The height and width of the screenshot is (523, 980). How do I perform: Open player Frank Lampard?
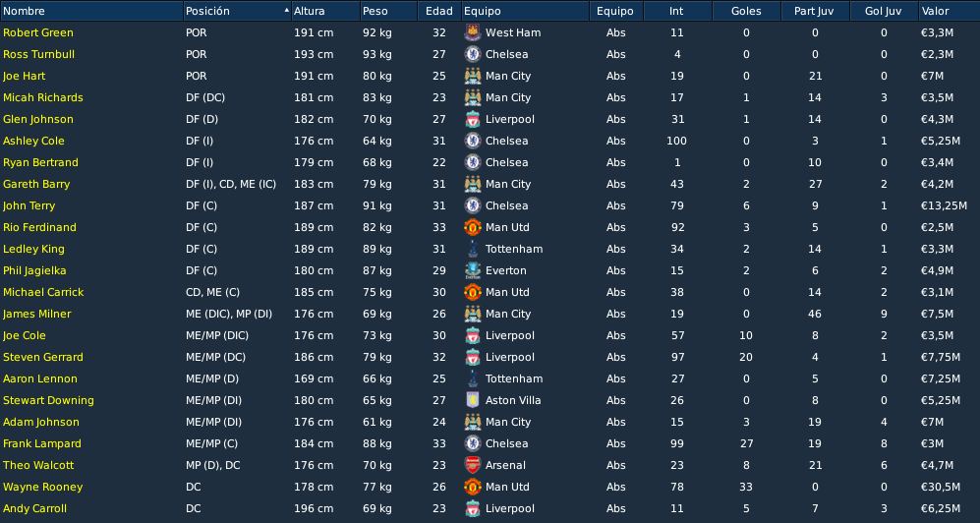point(42,443)
